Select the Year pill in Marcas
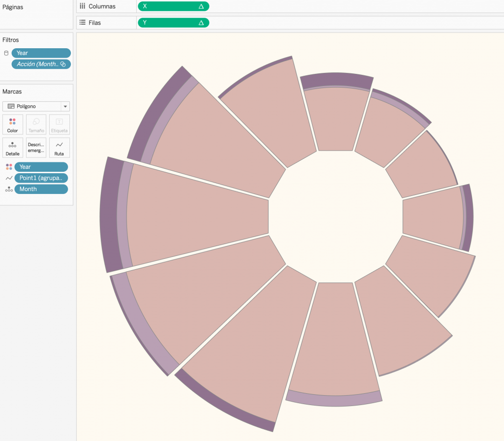The height and width of the screenshot is (441, 504). [x=41, y=167]
